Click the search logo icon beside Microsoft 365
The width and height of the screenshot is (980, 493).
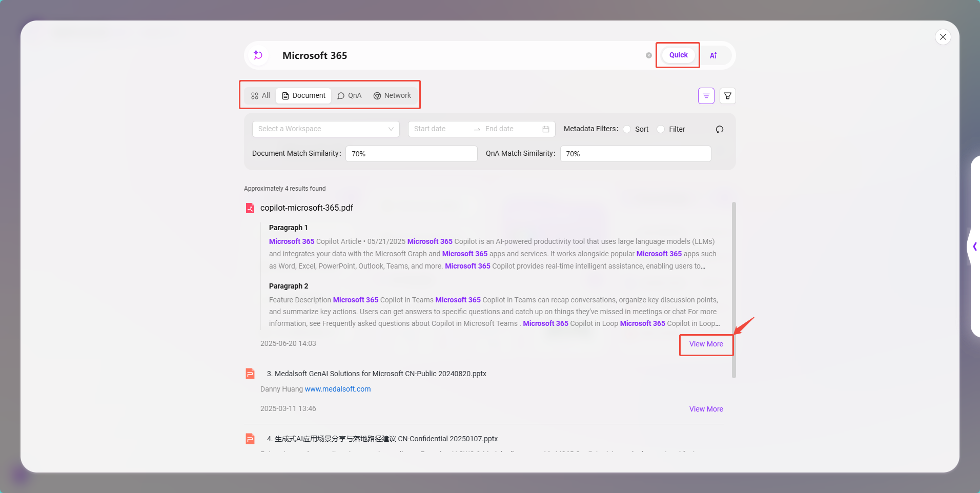(258, 55)
